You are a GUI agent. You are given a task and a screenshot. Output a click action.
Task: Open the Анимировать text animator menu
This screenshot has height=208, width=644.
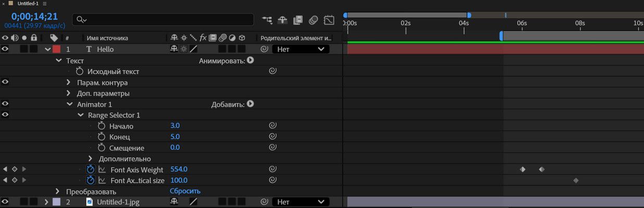(250, 60)
